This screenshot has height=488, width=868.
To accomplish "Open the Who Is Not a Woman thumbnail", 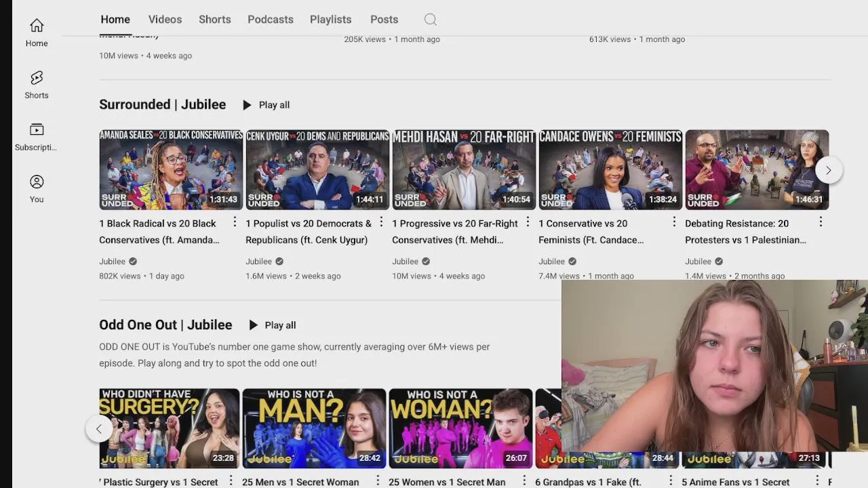I will 460,428.
